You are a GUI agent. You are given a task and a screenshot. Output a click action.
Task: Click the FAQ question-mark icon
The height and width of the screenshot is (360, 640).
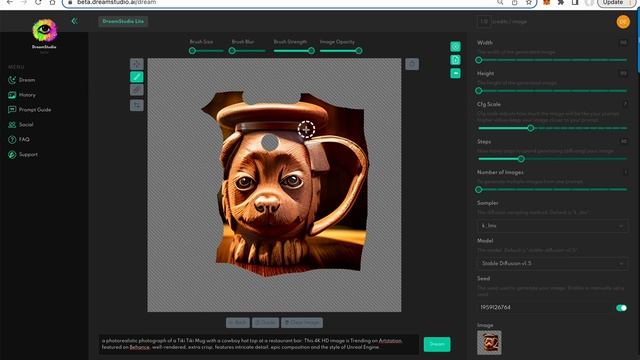[x=12, y=140]
